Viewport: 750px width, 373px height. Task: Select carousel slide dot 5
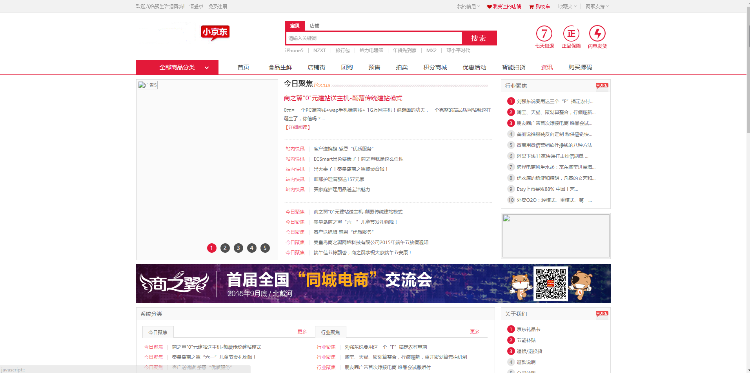[265, 248]
